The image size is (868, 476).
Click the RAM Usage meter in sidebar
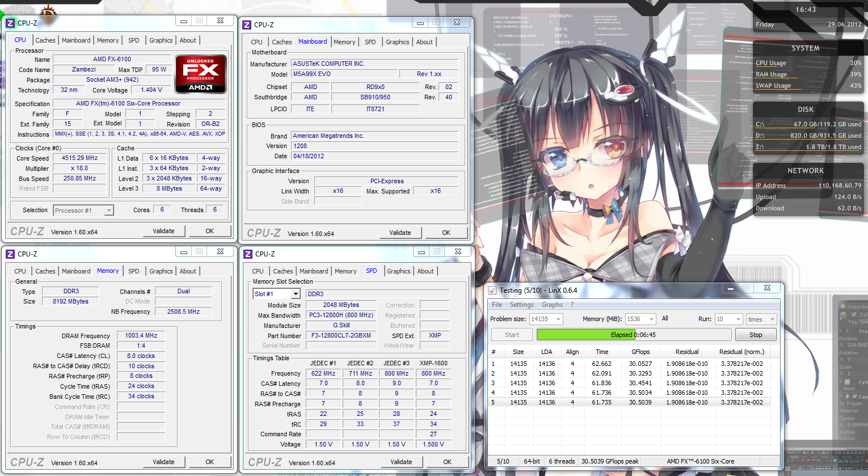pos(808,74)
